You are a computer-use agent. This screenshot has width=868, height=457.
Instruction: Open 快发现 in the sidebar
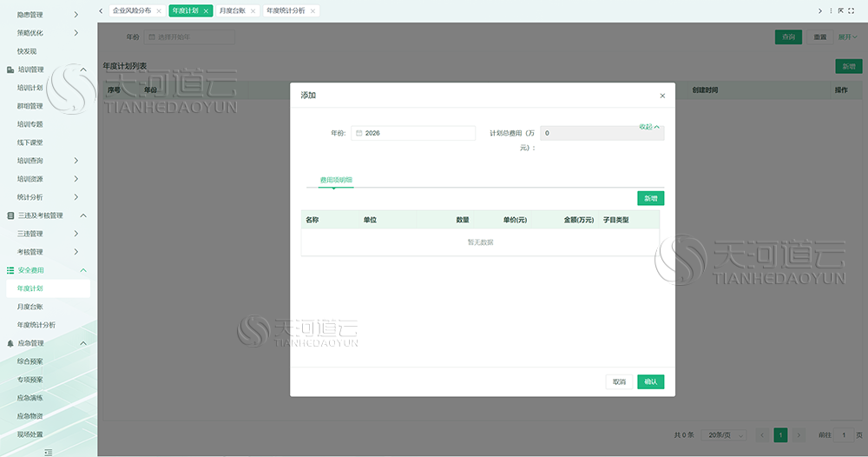[27, 51]
